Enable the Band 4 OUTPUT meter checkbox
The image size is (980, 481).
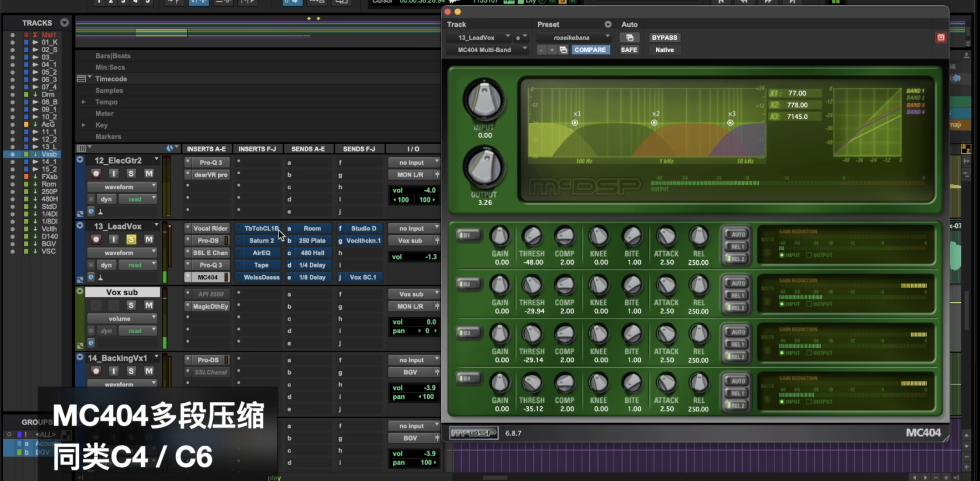[809, 402]
